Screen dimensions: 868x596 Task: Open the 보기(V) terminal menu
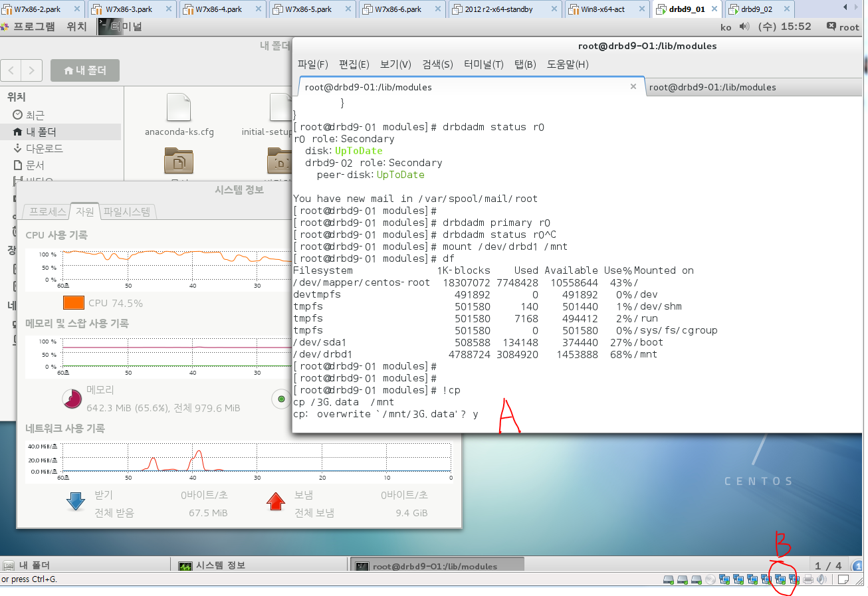coord(395,64)
